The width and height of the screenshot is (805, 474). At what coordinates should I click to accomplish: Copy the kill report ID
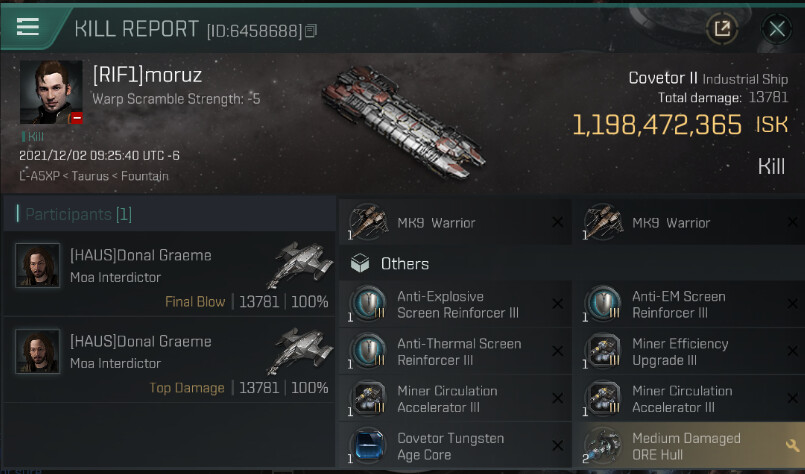(311, 31)
